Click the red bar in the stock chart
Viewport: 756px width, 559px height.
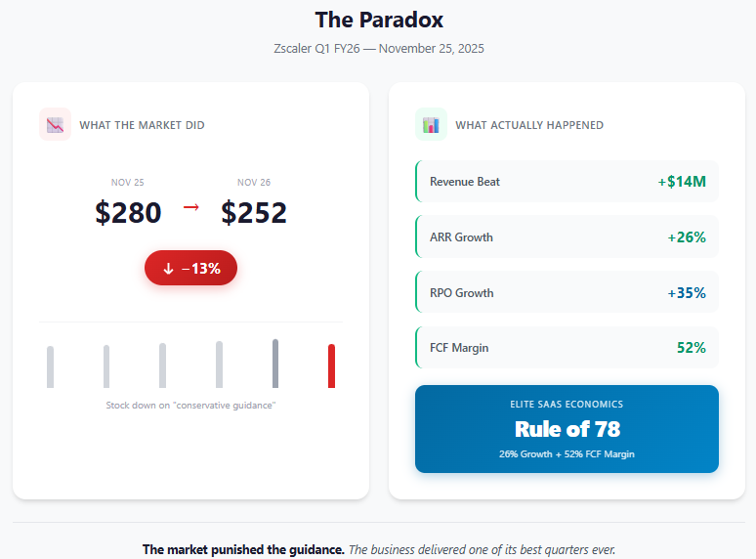(x=332, y=365)
